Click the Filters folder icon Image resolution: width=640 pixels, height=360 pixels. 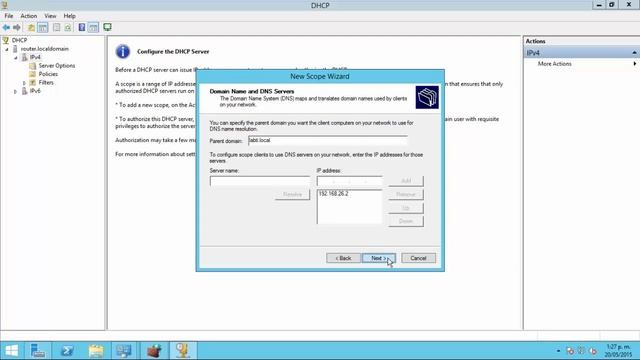tap(33, 82)
